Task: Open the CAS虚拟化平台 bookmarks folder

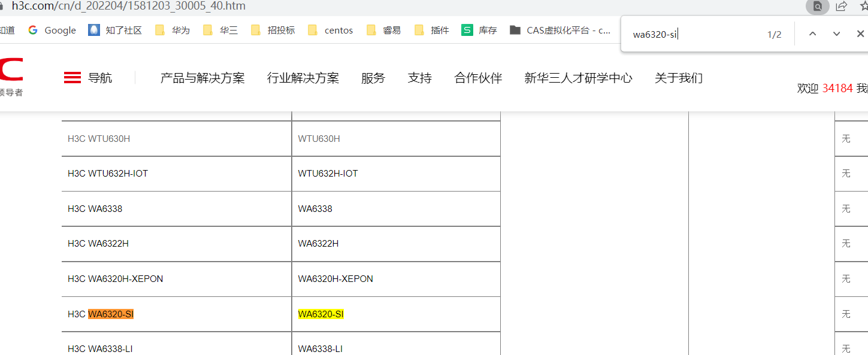Action: point(561,30)
